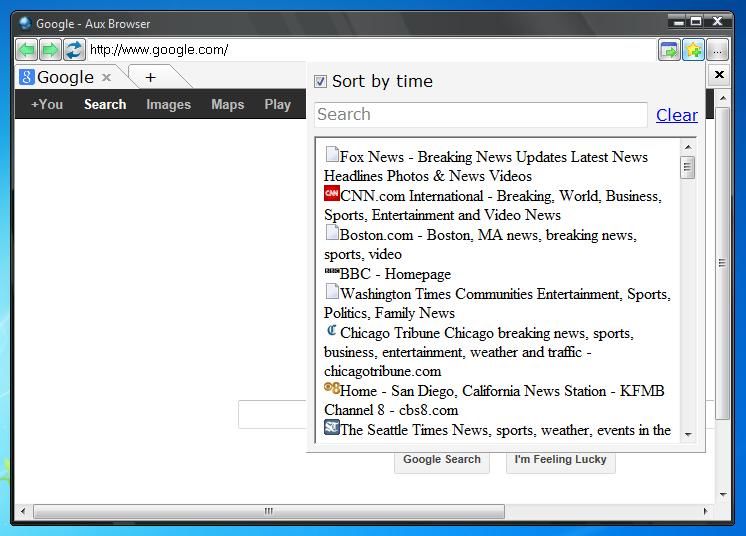The image size is (746, 536).
Task: Close the Aux Browser window
Action: coord(718,21)
